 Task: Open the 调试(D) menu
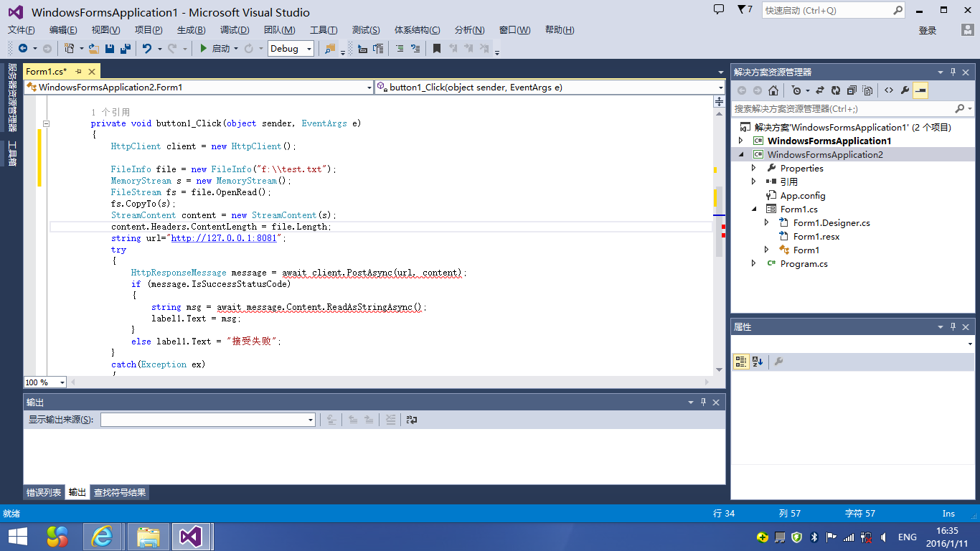pyautogui.click(x=234, y=30)
